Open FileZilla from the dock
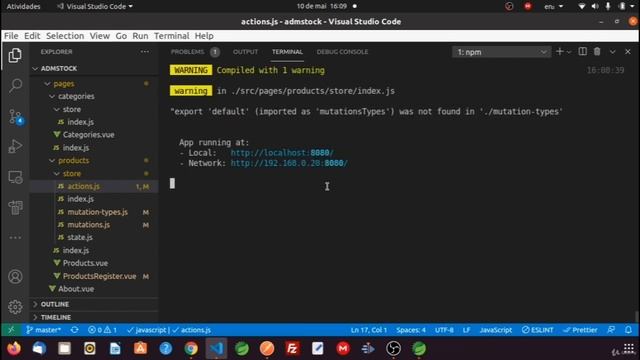Image resolution: width=640 pixels, height=360 pixels. [x=292, y=349]
